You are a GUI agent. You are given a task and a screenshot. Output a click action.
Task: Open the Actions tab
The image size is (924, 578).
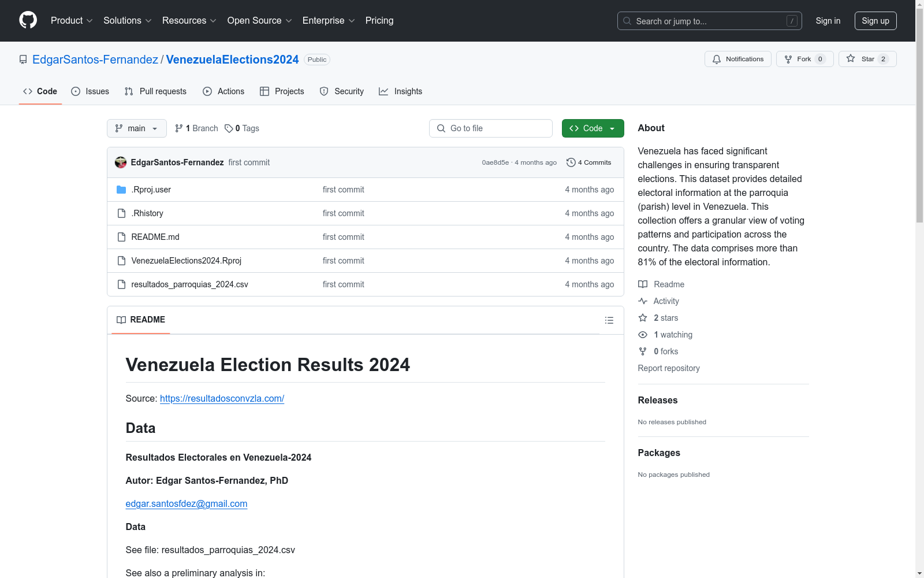click(x=223, y=91)
